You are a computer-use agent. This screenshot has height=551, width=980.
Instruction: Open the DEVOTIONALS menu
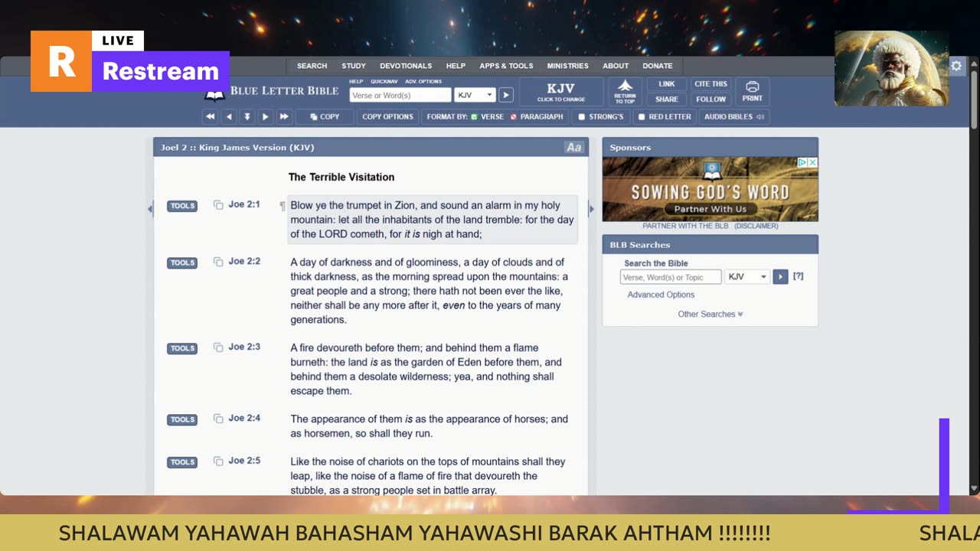[406, 66]
